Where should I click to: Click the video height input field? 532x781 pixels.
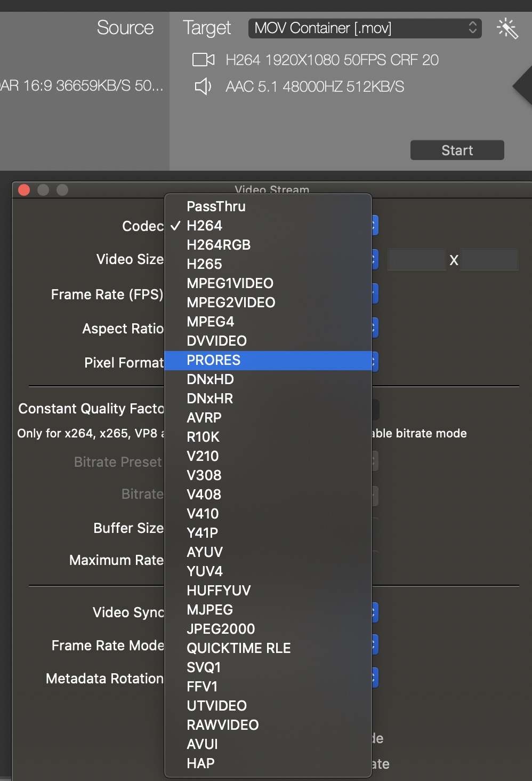[489, 260]
